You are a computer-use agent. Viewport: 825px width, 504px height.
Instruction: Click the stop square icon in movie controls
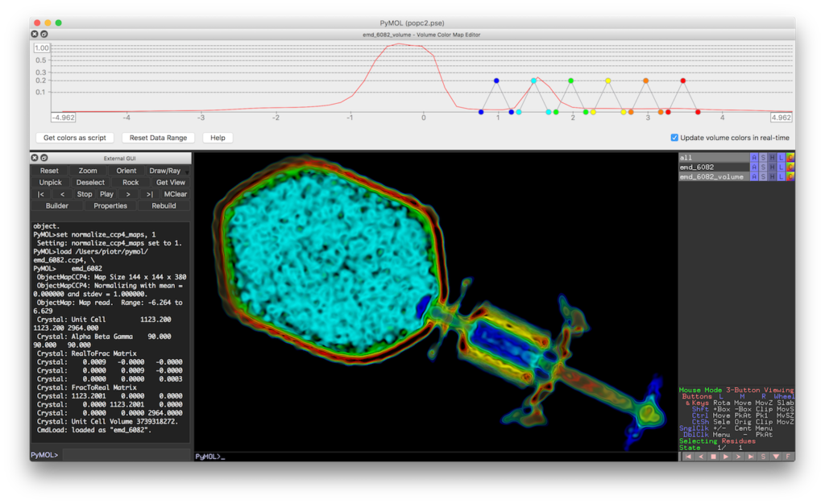[712, 456]
